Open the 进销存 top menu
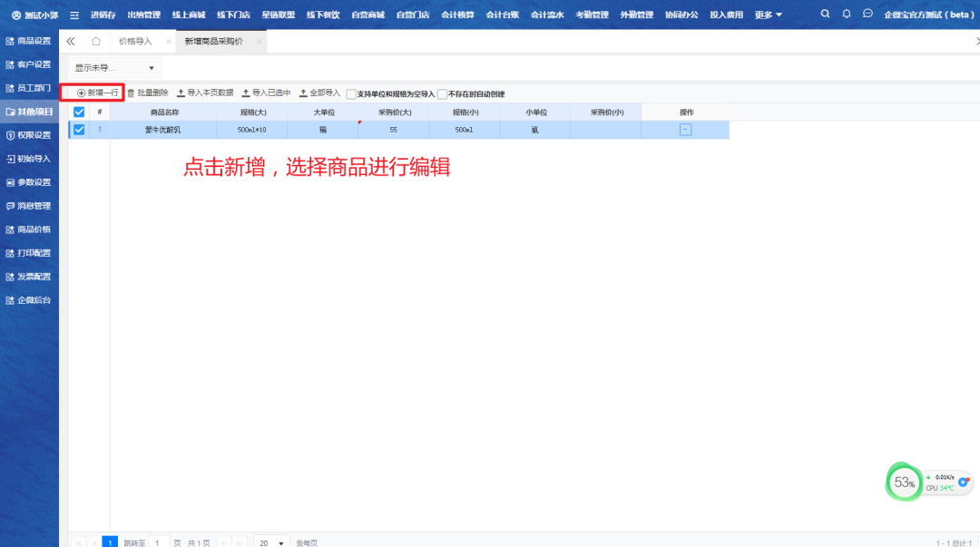Image resolution: width=980 pixels, height=547 pixels. [103, 15]
